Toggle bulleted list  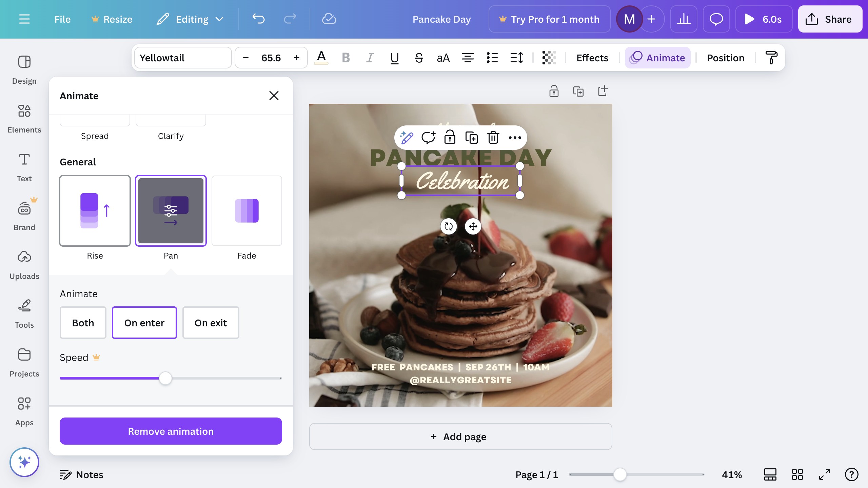tap(492, 58)
